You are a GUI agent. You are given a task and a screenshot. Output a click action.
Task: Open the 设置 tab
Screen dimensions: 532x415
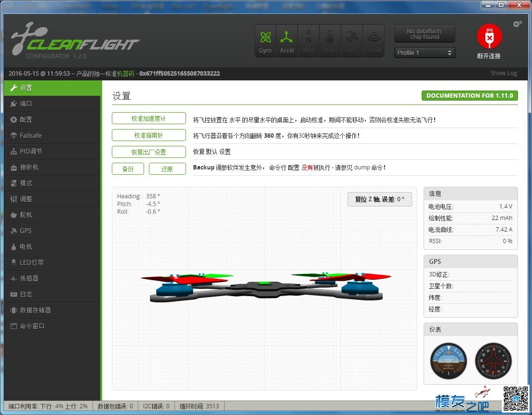click(x=53, y=88)
